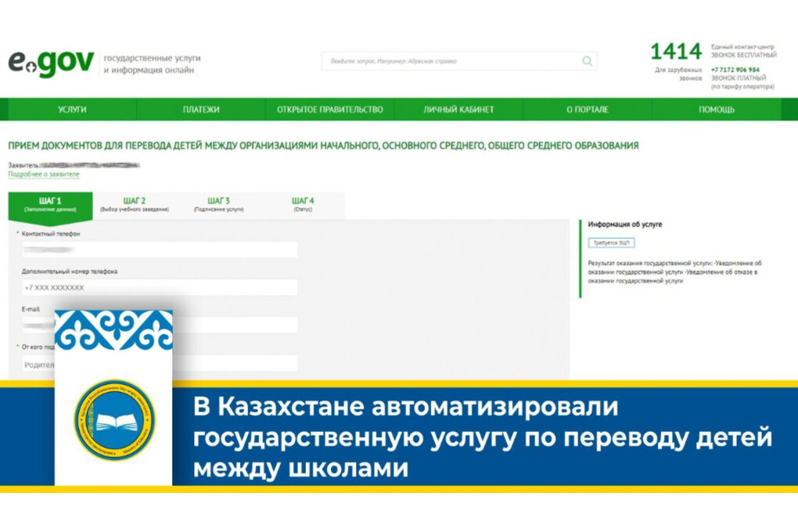Open ЛИЧНЫЙ КАБИНЕТ in navigation bar
Image resolution: width=798 pixels, height=532 pixels.
458,110
